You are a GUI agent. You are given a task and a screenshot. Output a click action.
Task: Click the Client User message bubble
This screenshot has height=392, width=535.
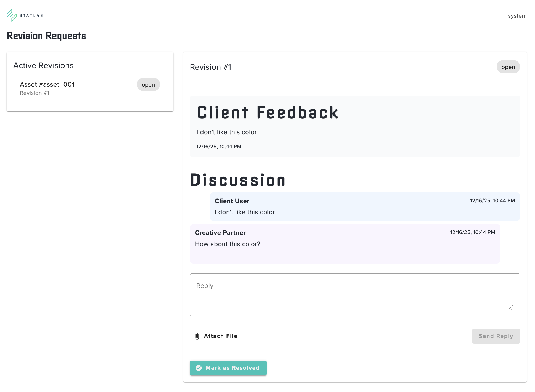coord(365,206)
